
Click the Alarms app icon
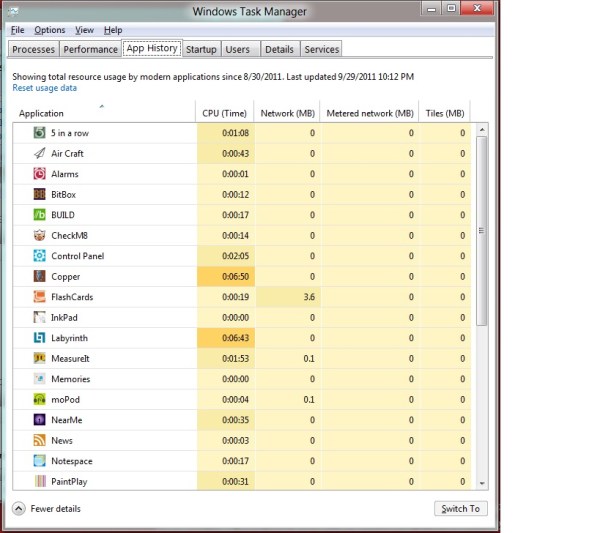(x=39, y=174)
